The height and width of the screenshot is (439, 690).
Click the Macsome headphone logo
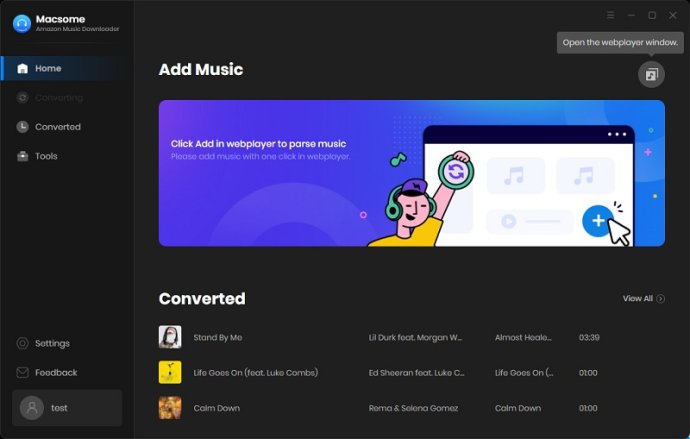22,23
